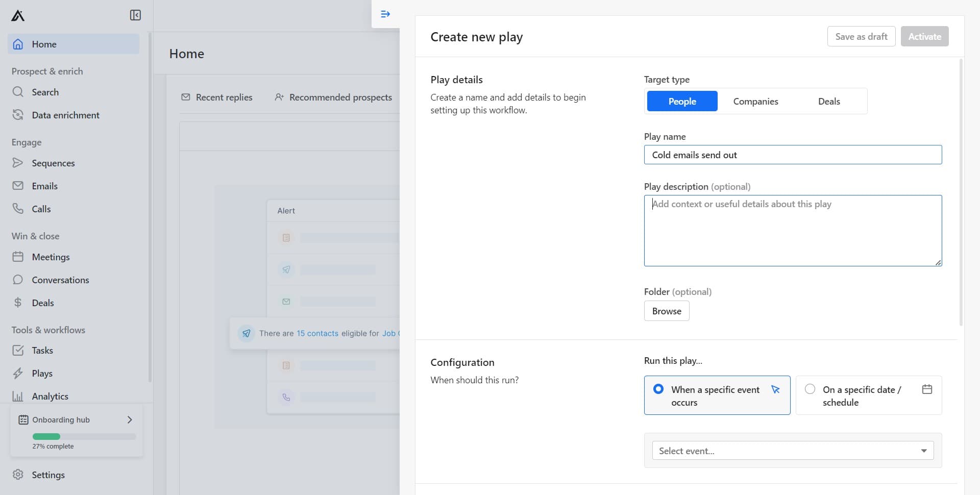This screenshot has height=495, width=980.
Task: Click the Conversations icon
Action: pos(18,280)
